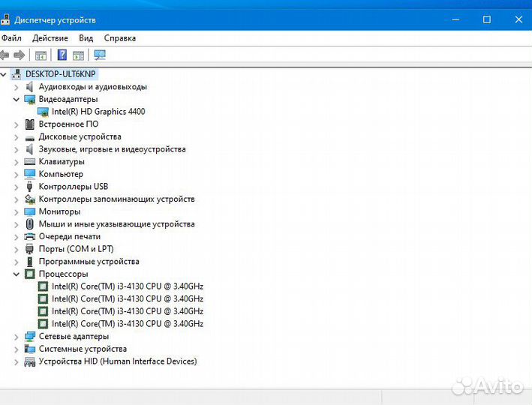Open the Действие menu
The image size is (532, 405).
pos(50,37)
